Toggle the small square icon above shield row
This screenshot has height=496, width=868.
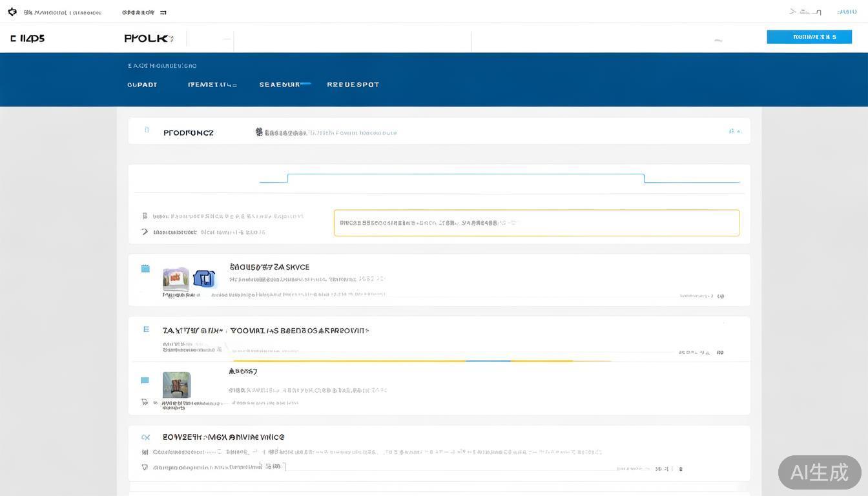[x=145, y=453]
